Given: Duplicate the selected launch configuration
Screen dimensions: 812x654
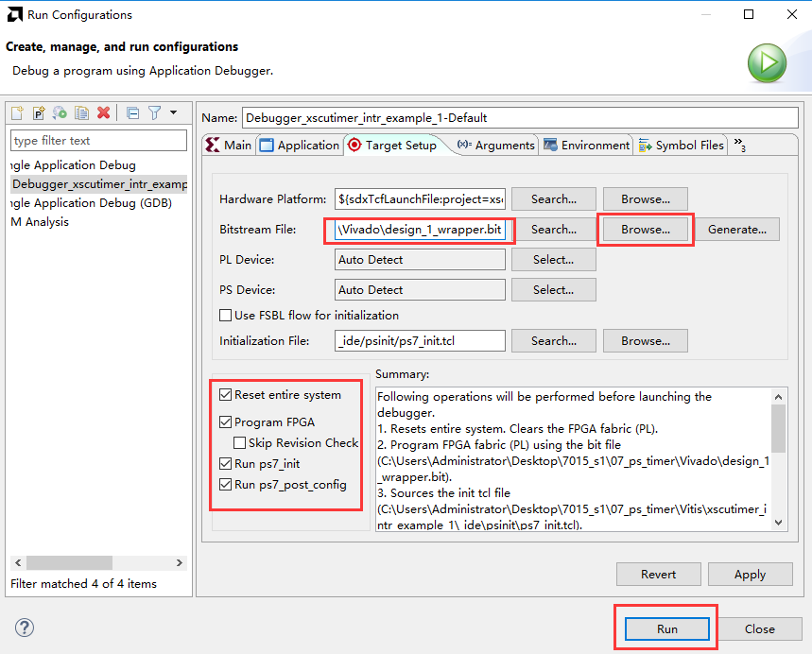Looking at the screenshot, I should click(81, 112).
